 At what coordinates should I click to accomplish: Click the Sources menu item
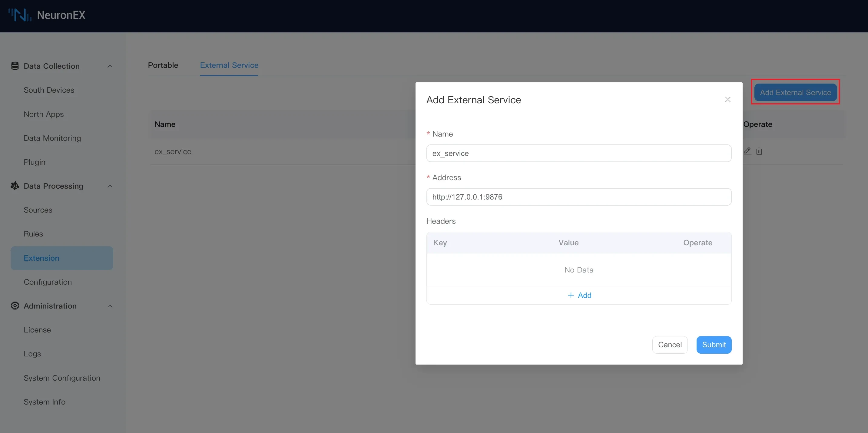tap(38, 210)
